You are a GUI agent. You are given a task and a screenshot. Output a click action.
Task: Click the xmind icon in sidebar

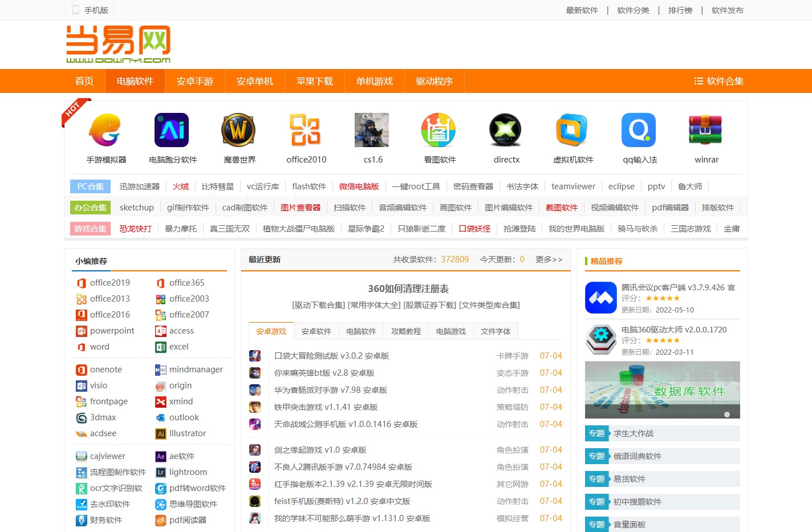coord(161,401)
